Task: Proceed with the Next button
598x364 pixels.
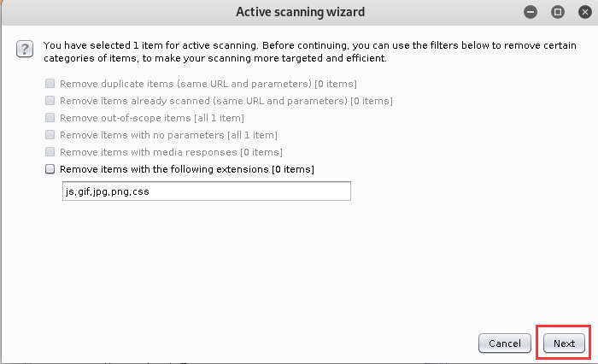Action: [x=564, y=343]
